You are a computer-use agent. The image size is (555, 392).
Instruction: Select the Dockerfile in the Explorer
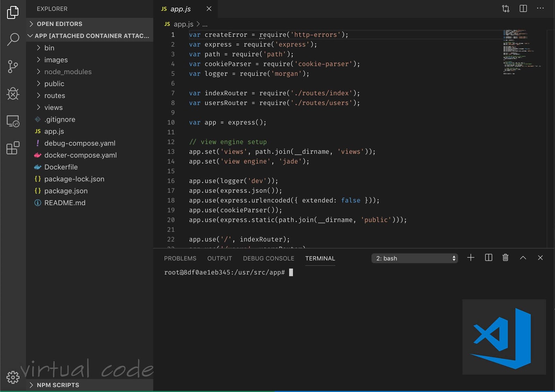pos(61,167)
